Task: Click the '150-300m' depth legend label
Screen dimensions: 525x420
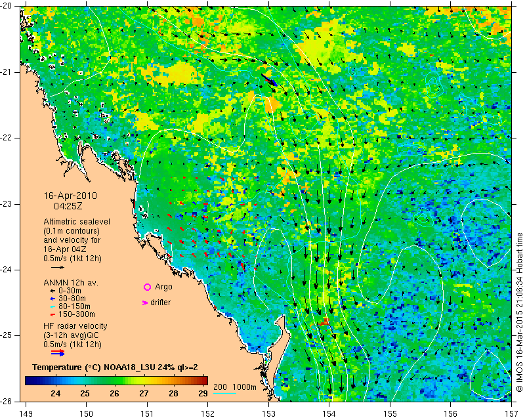Action: tap(77, 314)
